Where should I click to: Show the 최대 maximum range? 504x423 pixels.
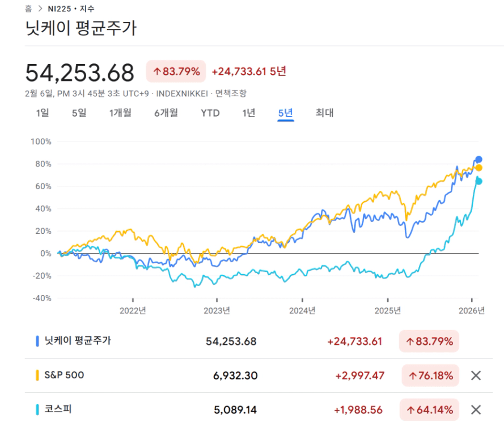(x=324, y=113)
